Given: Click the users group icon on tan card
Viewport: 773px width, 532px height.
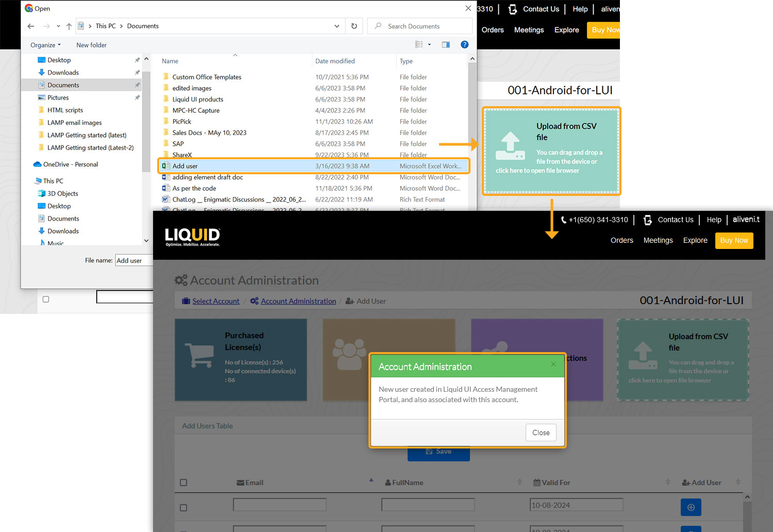Looking at the screenshot, I should 349,354.
